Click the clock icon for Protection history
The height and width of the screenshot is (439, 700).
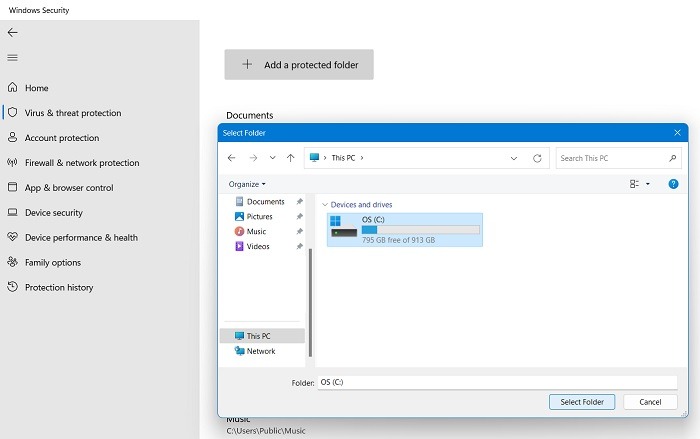click(x=12, y=287)
